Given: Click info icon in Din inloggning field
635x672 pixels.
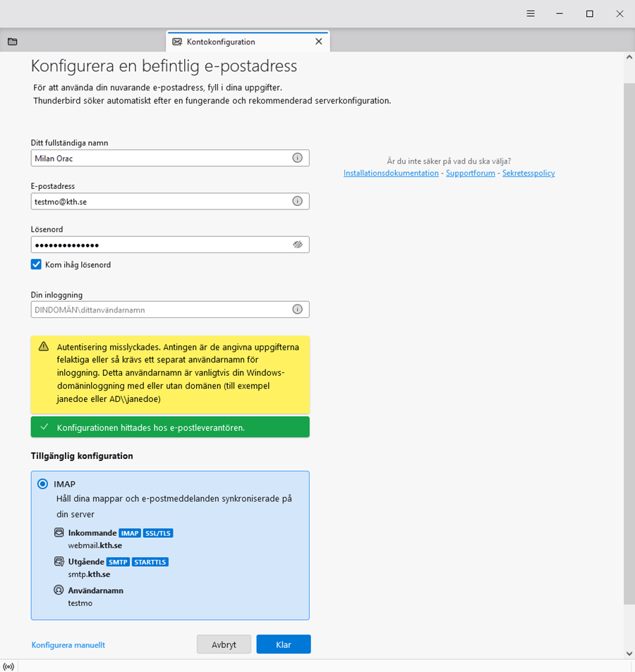Looking at the screenshot, I should tap(297, 309).
